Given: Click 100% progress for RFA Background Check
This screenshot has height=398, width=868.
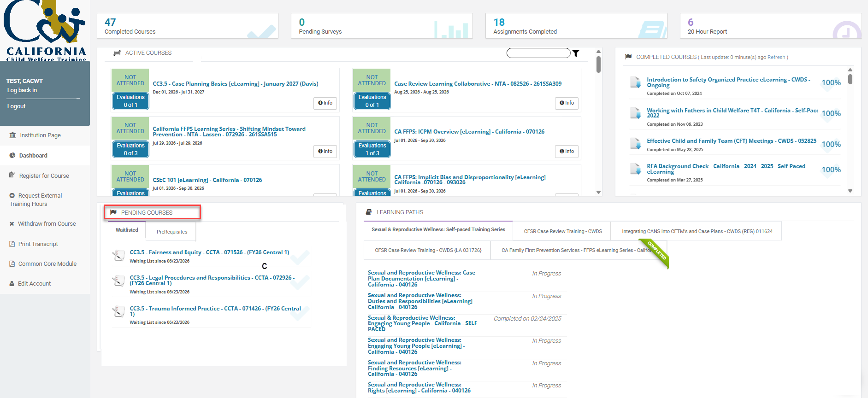Looking at the screenshot, I should click(x=831, y=170).
